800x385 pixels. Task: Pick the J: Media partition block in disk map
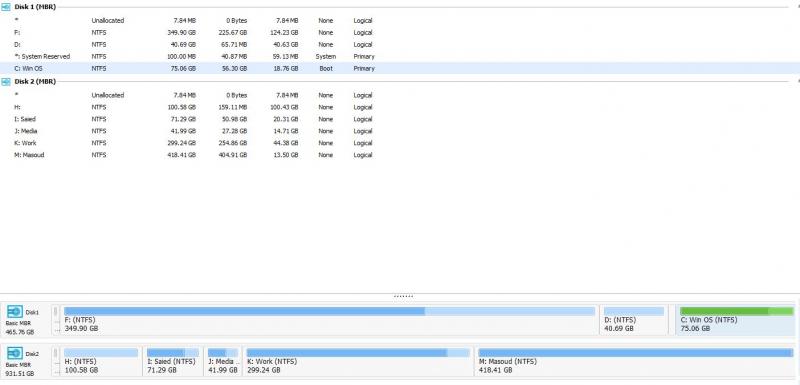tap(223, 361)
